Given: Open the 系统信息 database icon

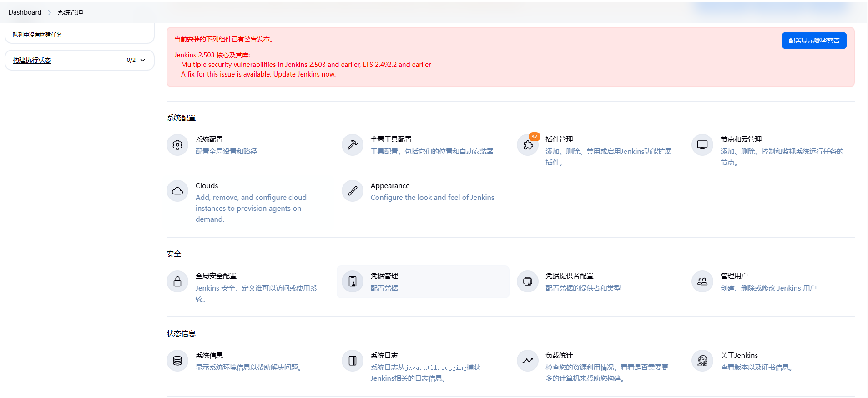Looking at the screenshot, I should pyautogui.click(x=177, y=361).
